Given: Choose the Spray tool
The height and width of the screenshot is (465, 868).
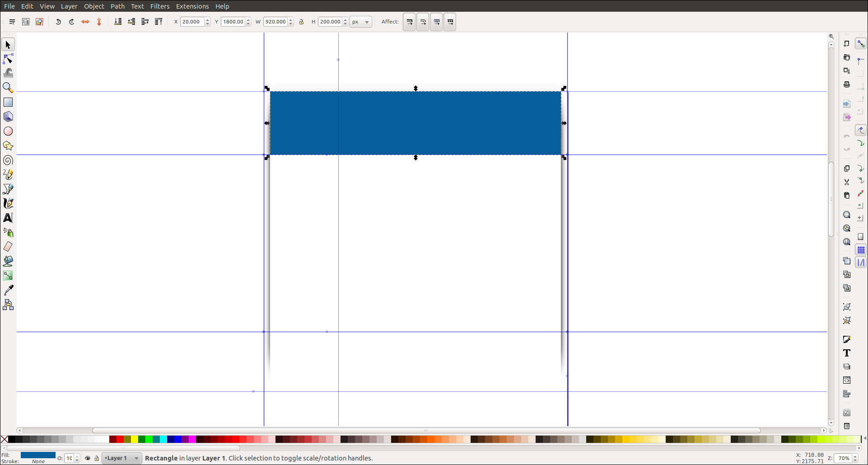Looking at the screenshot, I should [x=8, y=232].
